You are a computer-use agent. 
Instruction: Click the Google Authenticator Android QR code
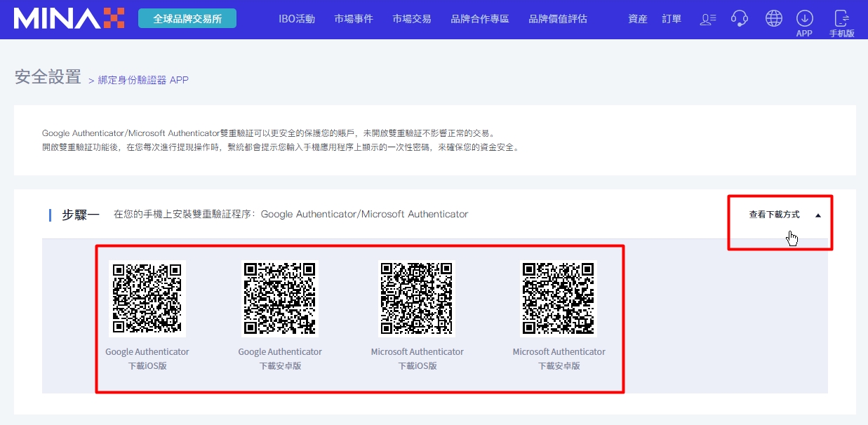[x=280, y=299]
